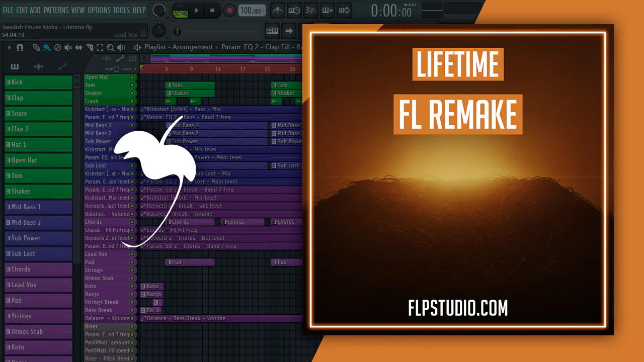The width and height of the screenshot is (644, 362).
Task: Open the PATTERNS menu
Action: [x=56, y=10]
